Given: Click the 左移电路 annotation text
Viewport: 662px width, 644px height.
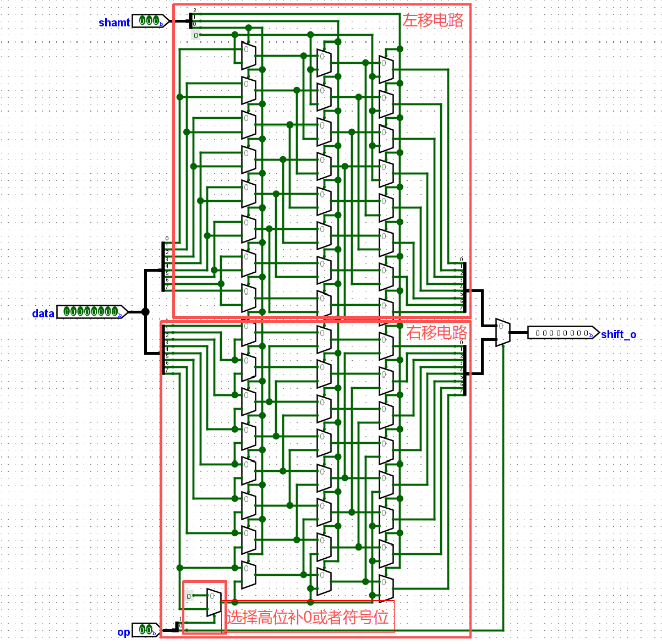Looking at the screenshot, I should click(433, 20).
